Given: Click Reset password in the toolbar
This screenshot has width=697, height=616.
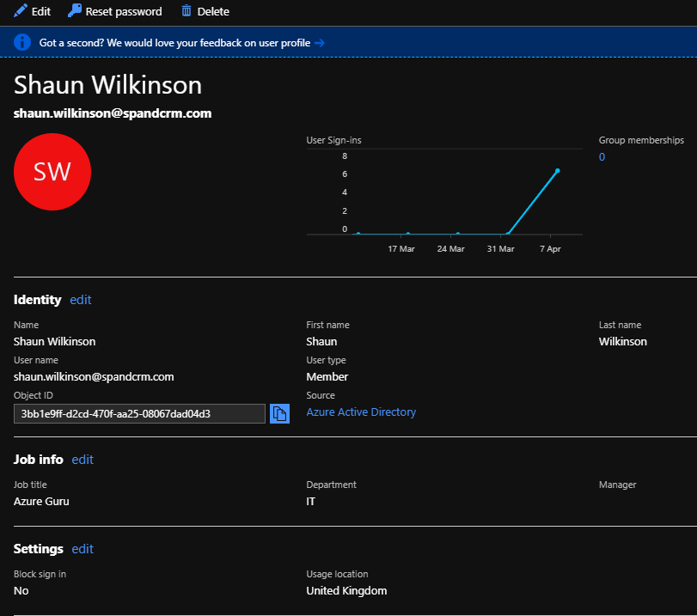Looking at the screenshot, I should point(114,11).
